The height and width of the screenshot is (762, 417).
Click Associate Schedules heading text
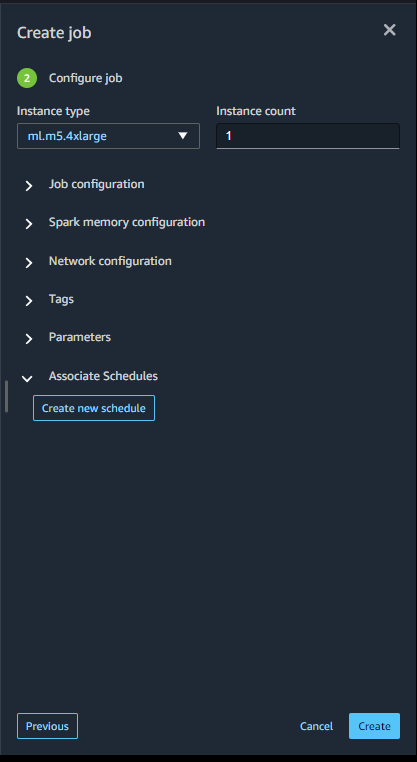[x=103, y=376]
